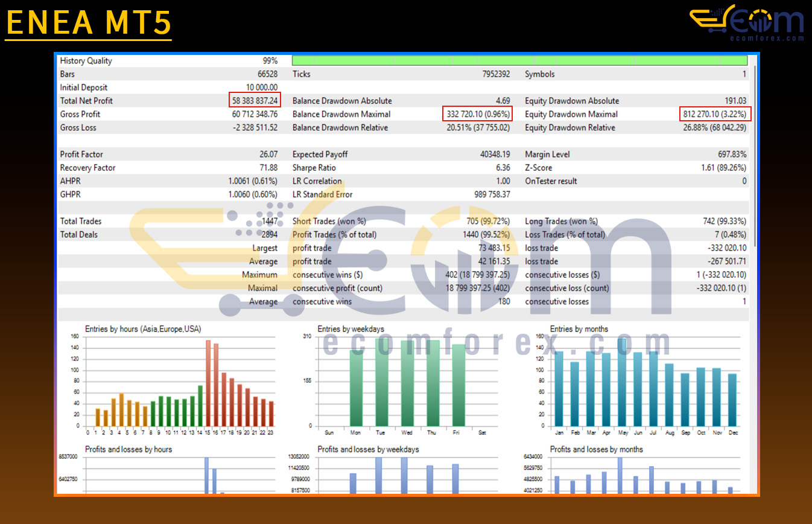
Task: Click Gross Loss value -2 328 511.52
Action: tap(255, 127)
